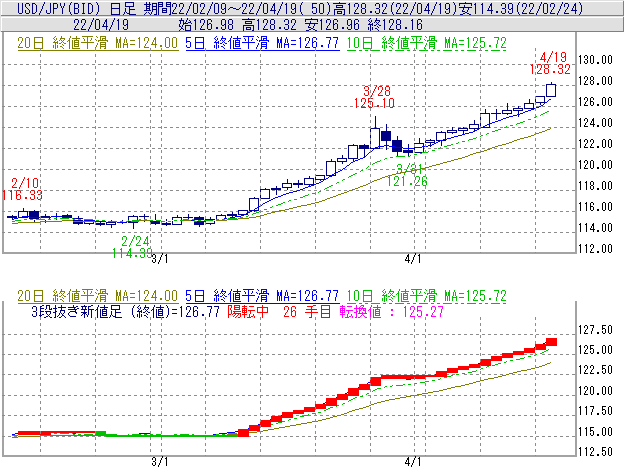Screen dimensions: 624x475
Task: Click the 3/1 date label under the upper chart
Action: tap(160, 259)
